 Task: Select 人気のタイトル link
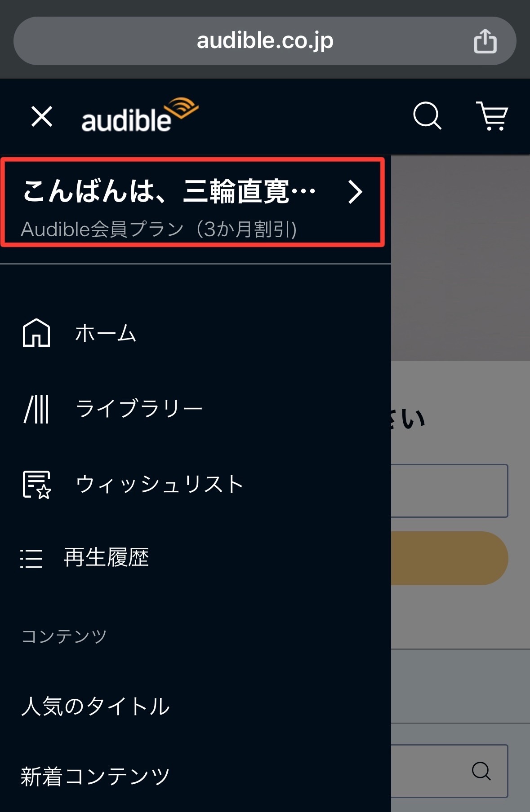coord(95,706)
